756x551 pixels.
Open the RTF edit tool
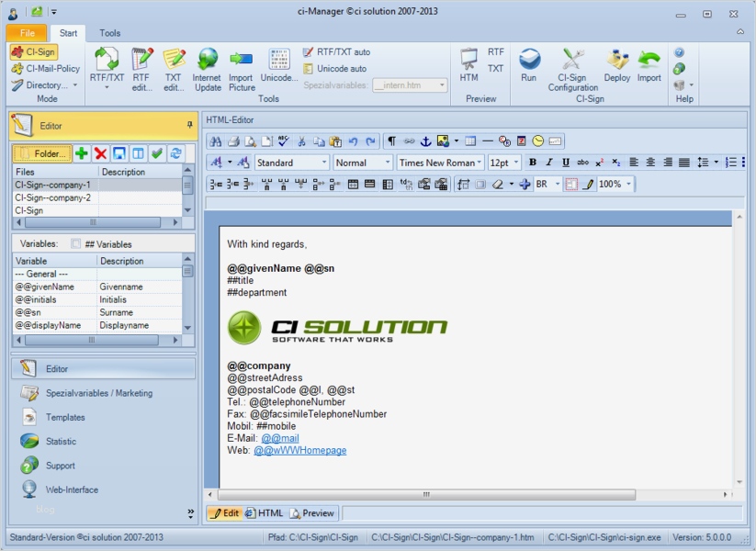[x=141, y=69]
